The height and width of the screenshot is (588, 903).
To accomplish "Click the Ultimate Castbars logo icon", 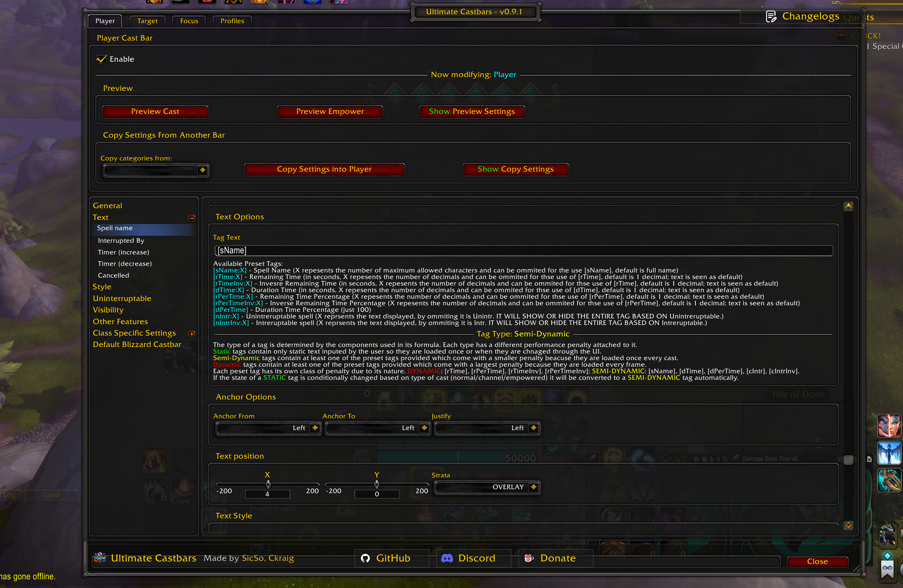I will point(100,558).
